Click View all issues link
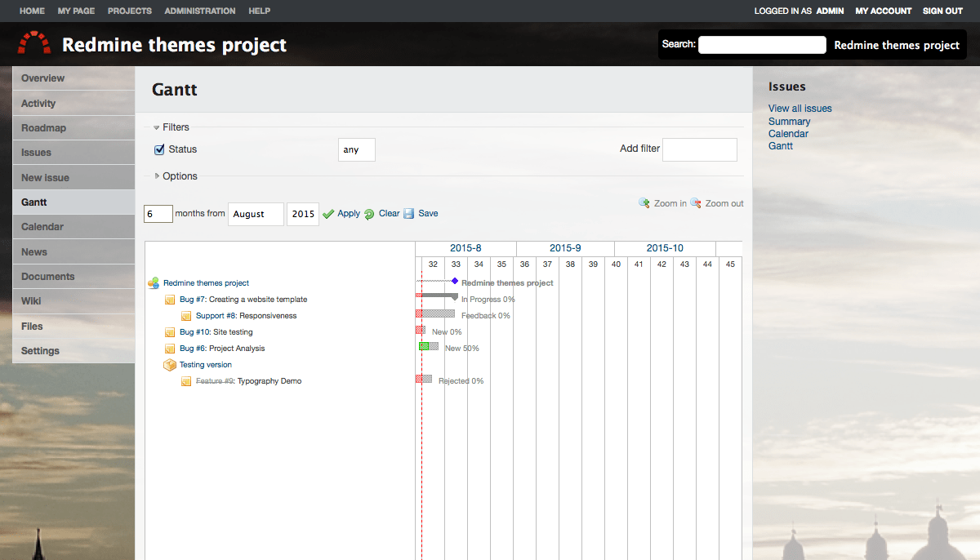This screenshot has height=560, width=980. [x=800, y=109]
